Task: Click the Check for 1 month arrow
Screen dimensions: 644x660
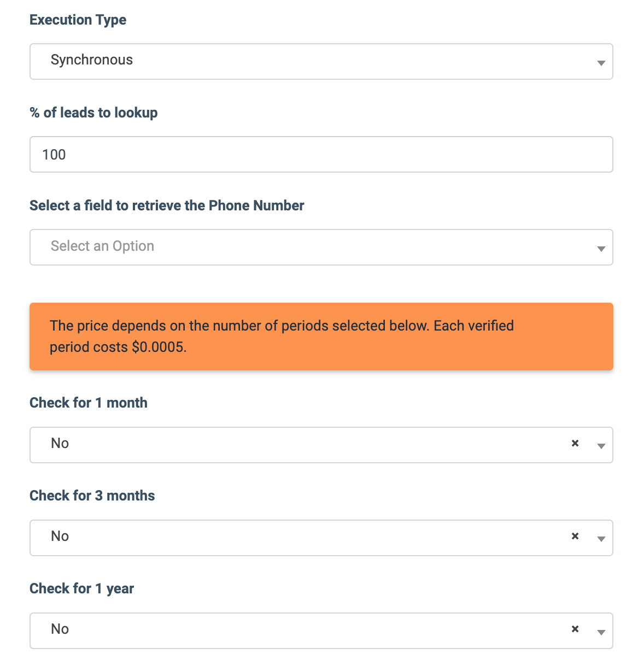Action: click(601, 446)
